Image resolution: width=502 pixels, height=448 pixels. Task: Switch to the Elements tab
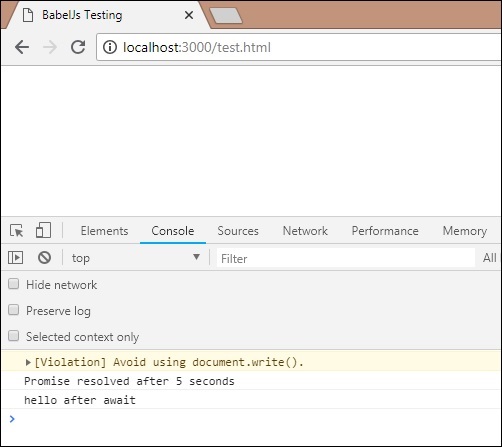104,231
